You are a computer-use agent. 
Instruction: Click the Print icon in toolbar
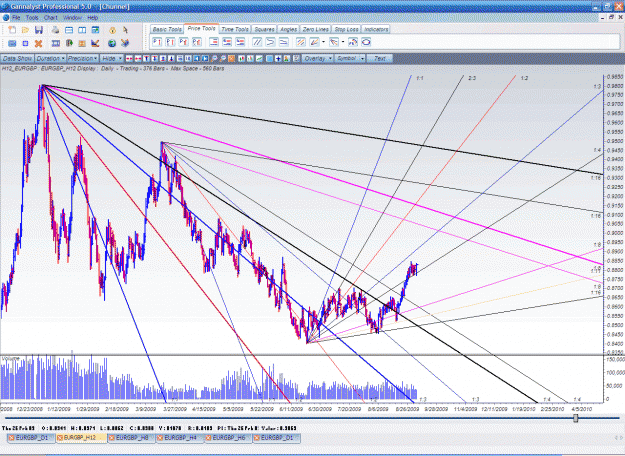[x=55, y=30]
